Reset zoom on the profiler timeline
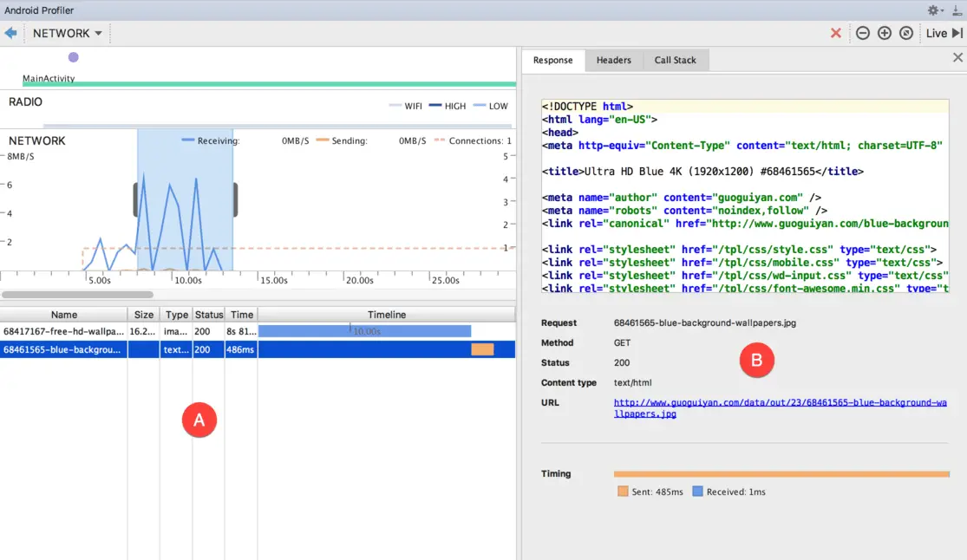The width and height of the screenshot is (967, 560). (906, 33)
